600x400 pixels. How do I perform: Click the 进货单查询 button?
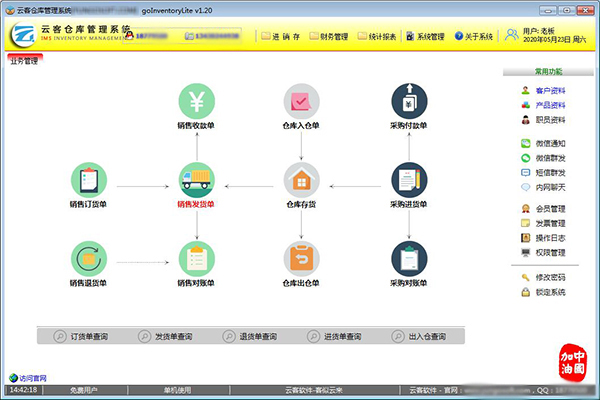pyautogui.click(x=334, y=336)
